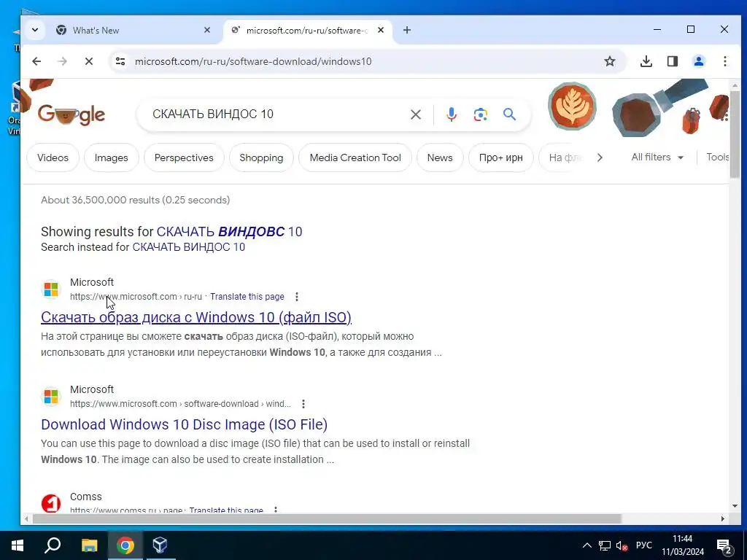
Task: Select the Media Creation Tool filter
Action: [355, 157]
